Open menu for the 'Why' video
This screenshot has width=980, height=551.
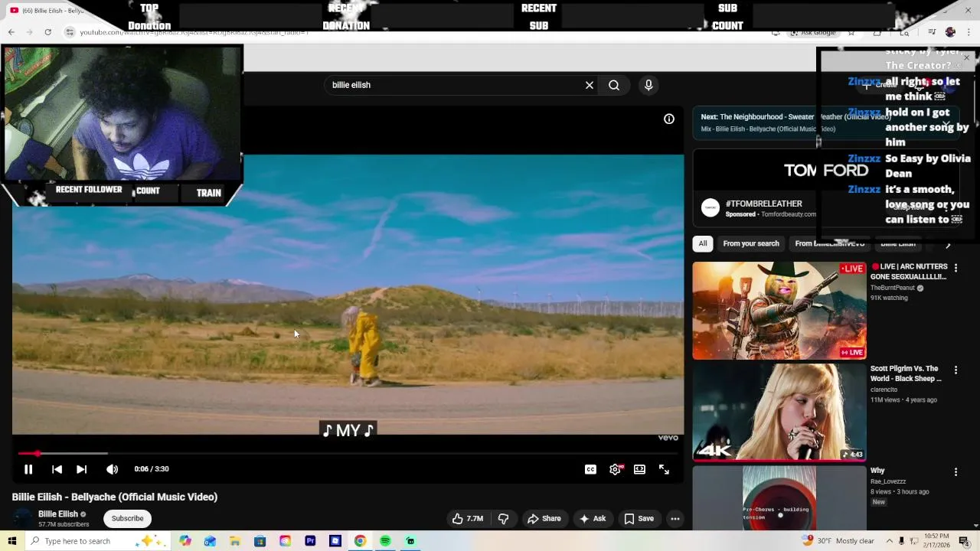(955, 472)
